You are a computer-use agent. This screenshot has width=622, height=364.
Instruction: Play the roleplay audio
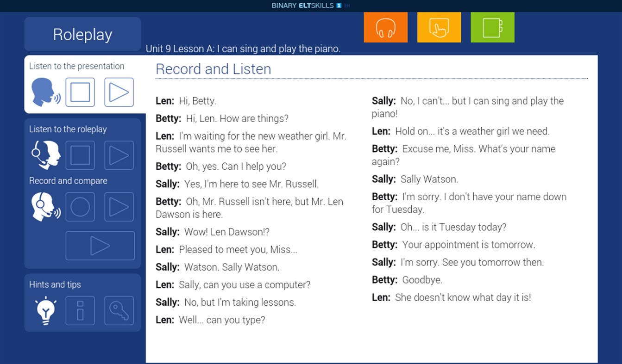[119, 155]
